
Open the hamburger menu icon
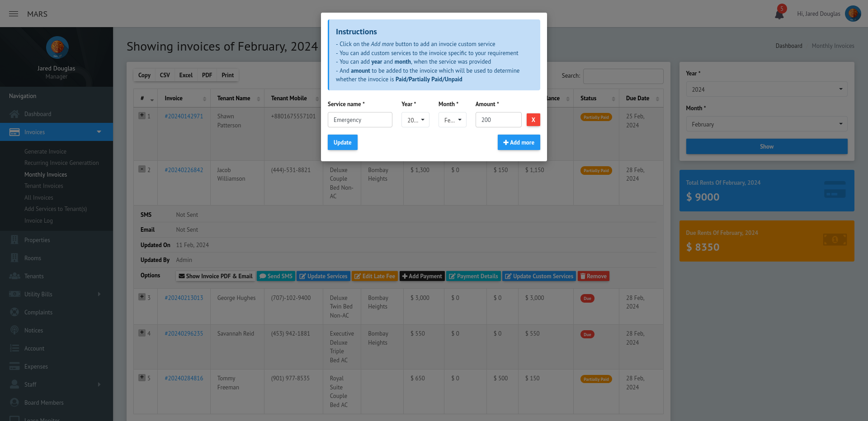pyautogui.click(x=14, y=14)
